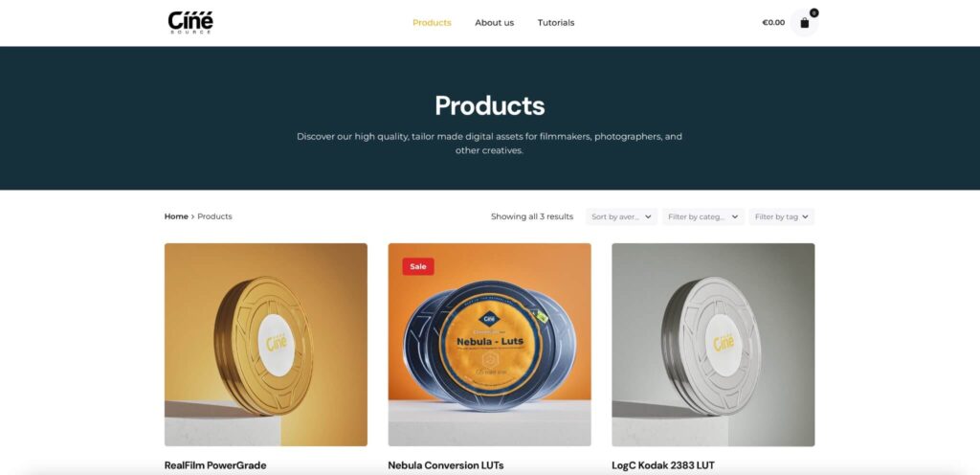Click the silver film reel product image
Screen dimensions: 980x475
[713, 345]
